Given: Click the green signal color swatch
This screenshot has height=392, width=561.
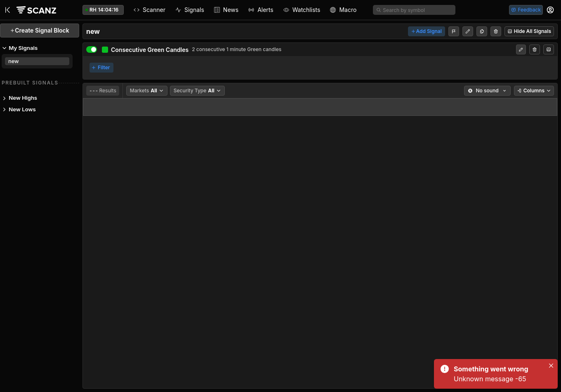Looking at the screenshot, I should click(x=105, y=49).
